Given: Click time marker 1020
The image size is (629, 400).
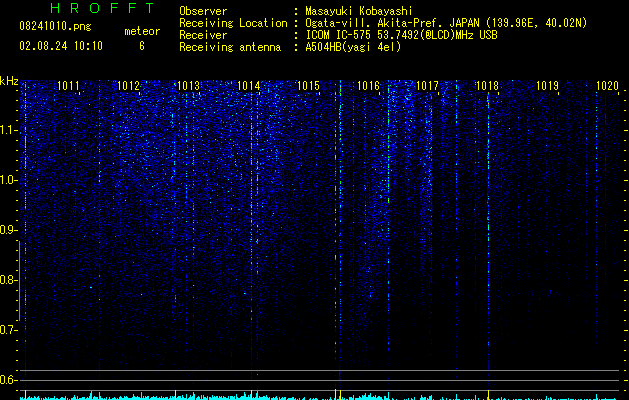Looking at the screenshot, I should point(607,86).
